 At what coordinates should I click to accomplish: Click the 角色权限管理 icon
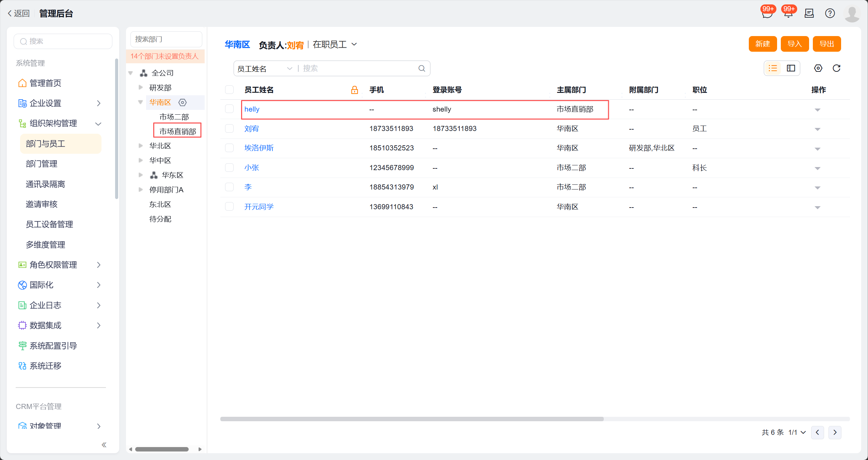(22, 265)
